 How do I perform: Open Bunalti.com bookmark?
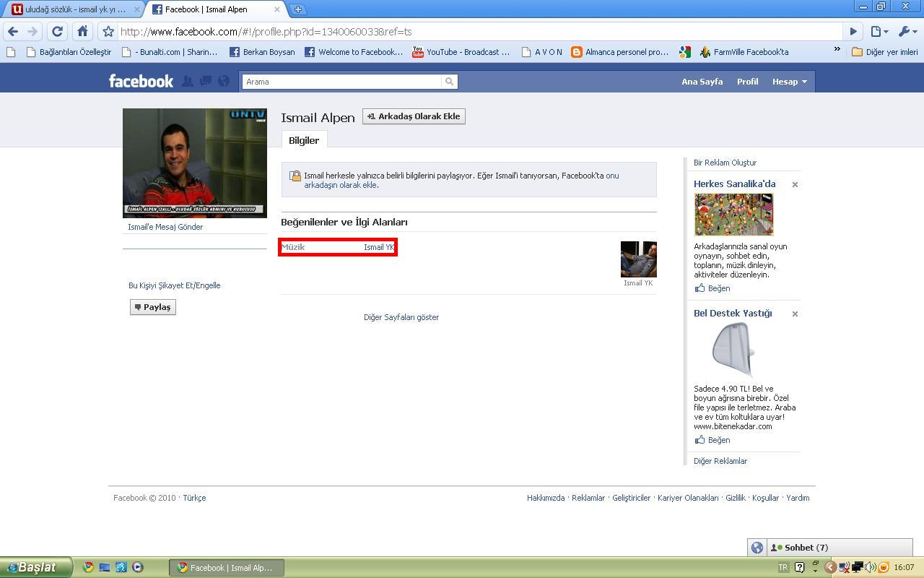(170, 52)
